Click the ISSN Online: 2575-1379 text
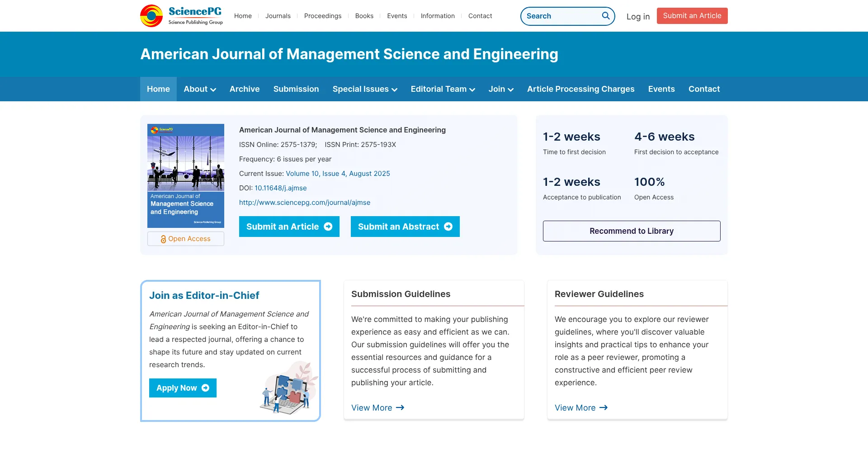The width and height of the screenshot is (868, 449). click(x=278, y=145)
